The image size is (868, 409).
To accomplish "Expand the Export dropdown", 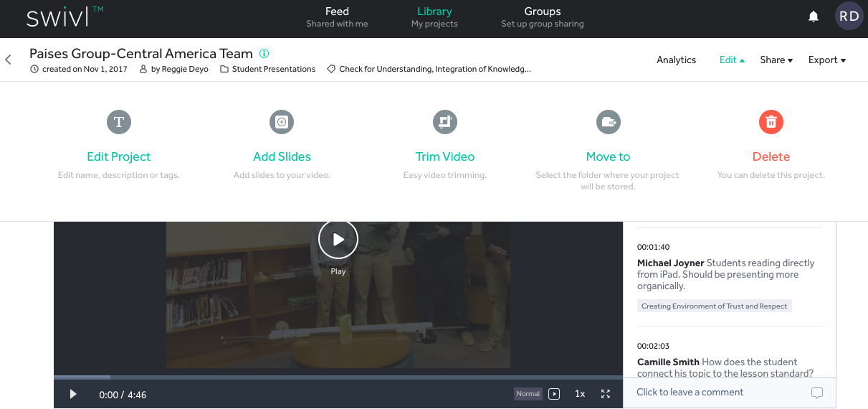I will pyautogui.click(x=826, y=60).
